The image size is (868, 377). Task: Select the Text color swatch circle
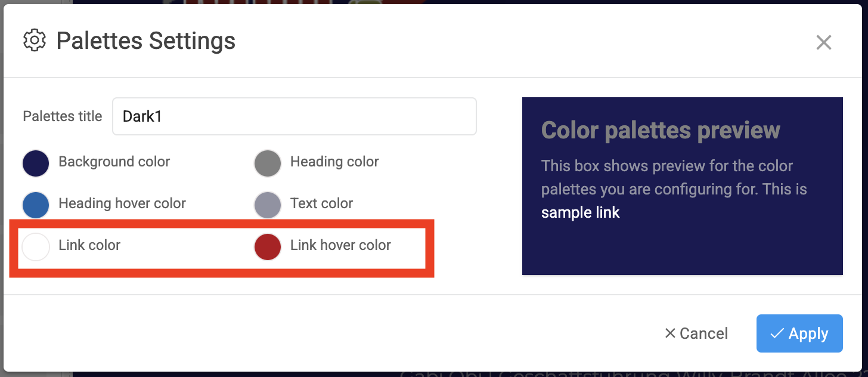pos(268,205)
